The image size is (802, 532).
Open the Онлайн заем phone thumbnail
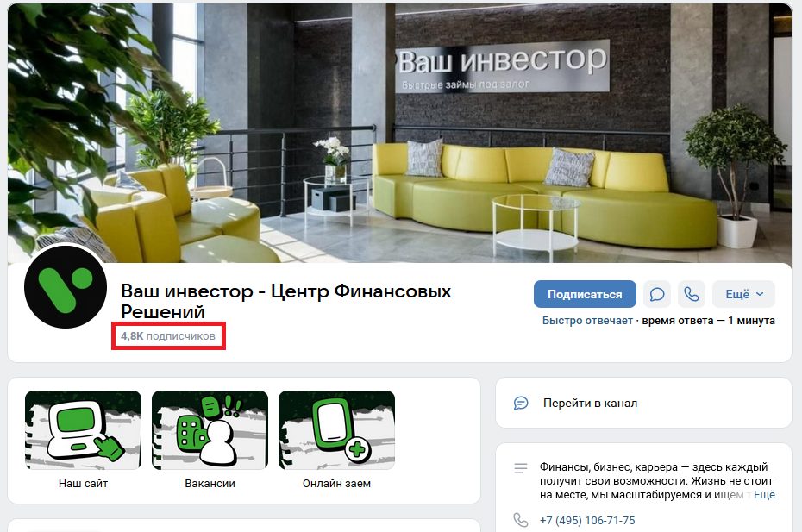point(336,429)
